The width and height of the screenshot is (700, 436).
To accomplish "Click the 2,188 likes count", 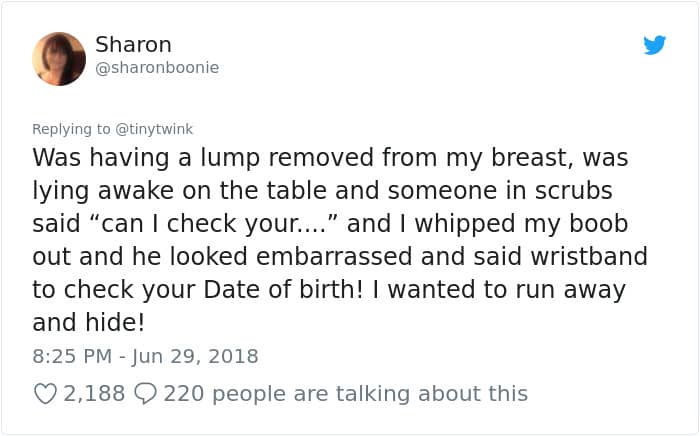I will point(94,394).
